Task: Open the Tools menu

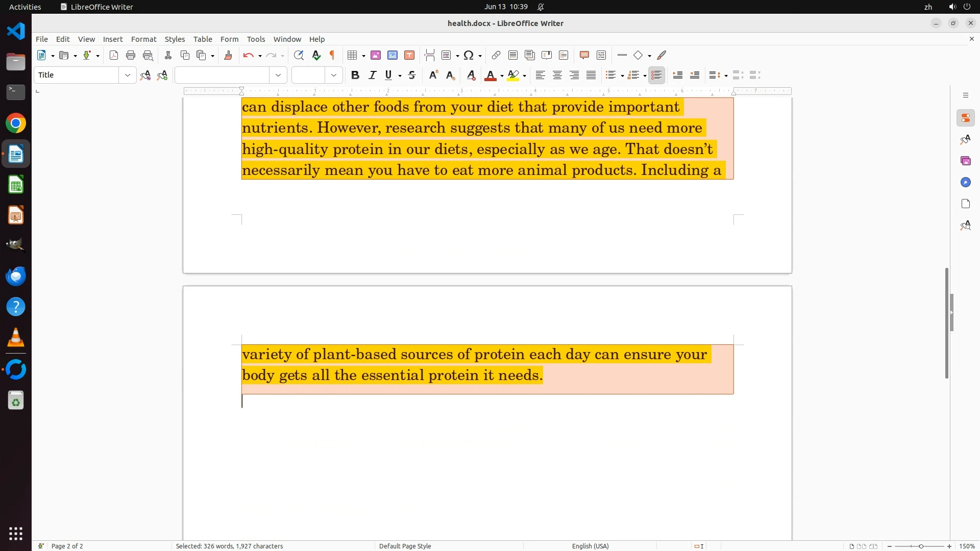Action: 256,39
